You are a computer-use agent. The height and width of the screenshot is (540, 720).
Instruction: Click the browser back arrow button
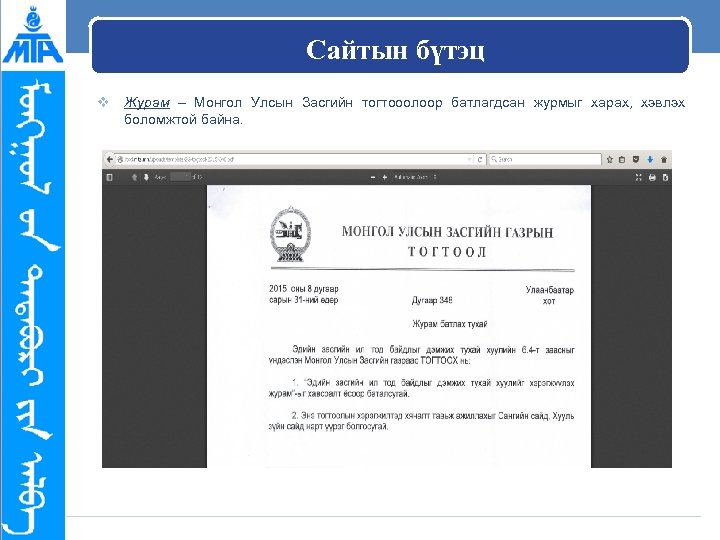(x=109, y=159)
